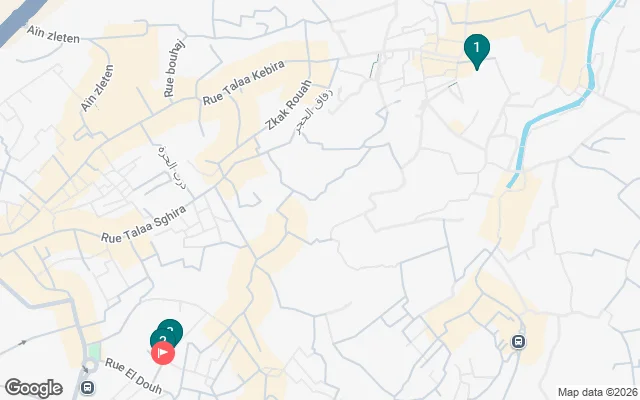640x400 pixels.
Task: Click the Rue El Douh street label
Action: click(133, 376)
